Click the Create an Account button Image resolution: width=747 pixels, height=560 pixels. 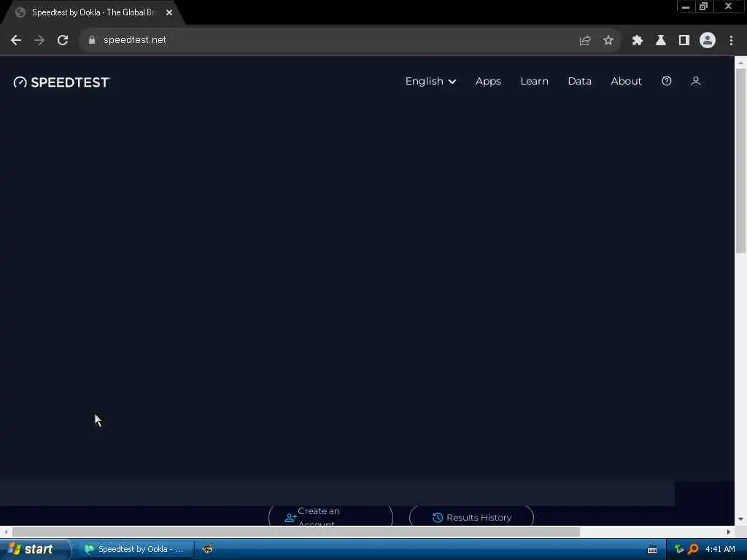coord(330,517)
